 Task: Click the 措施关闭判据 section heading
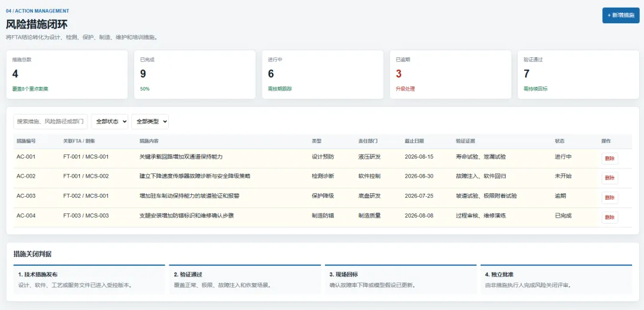coord(32,254)
